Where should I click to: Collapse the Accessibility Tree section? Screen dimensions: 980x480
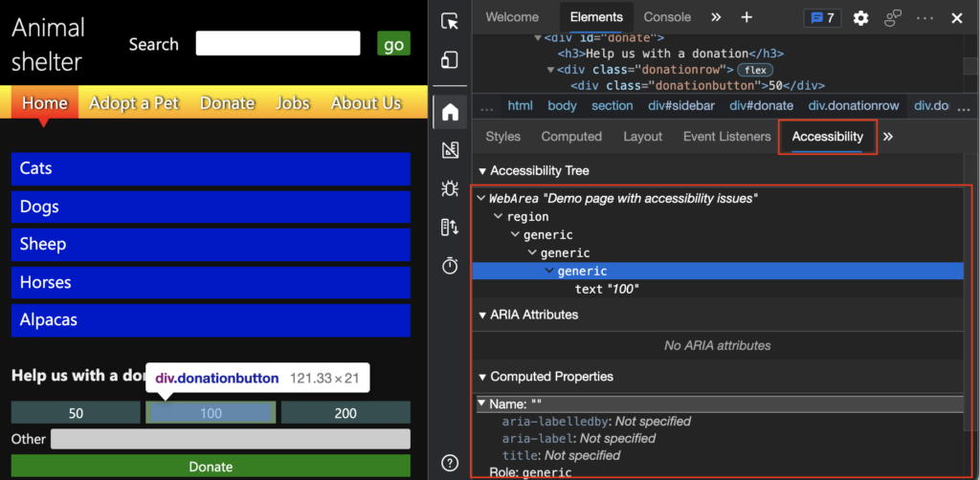click(x=482, y=171)
